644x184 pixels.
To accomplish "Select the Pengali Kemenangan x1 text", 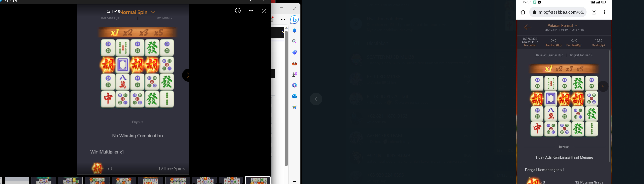I will [x=544, y=170].
